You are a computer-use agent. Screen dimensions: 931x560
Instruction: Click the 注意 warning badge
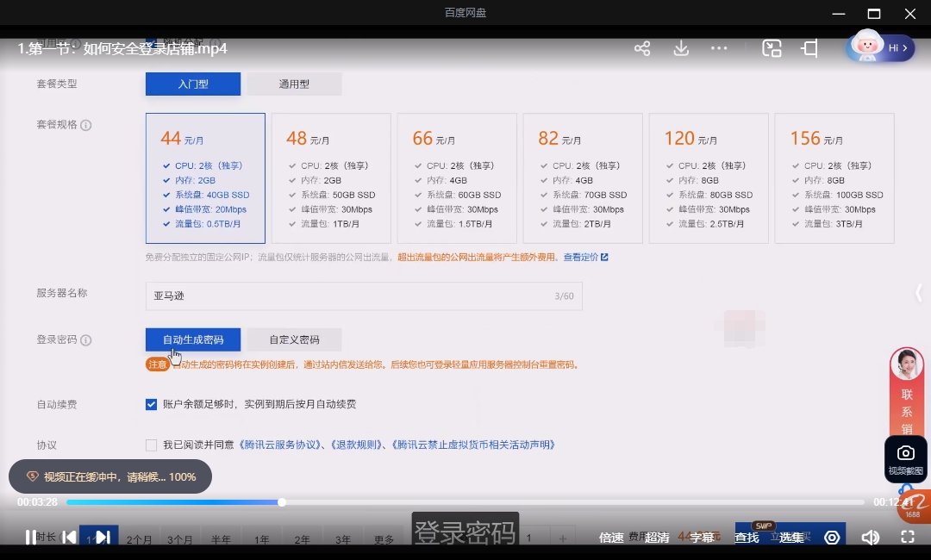click(158, 364)
